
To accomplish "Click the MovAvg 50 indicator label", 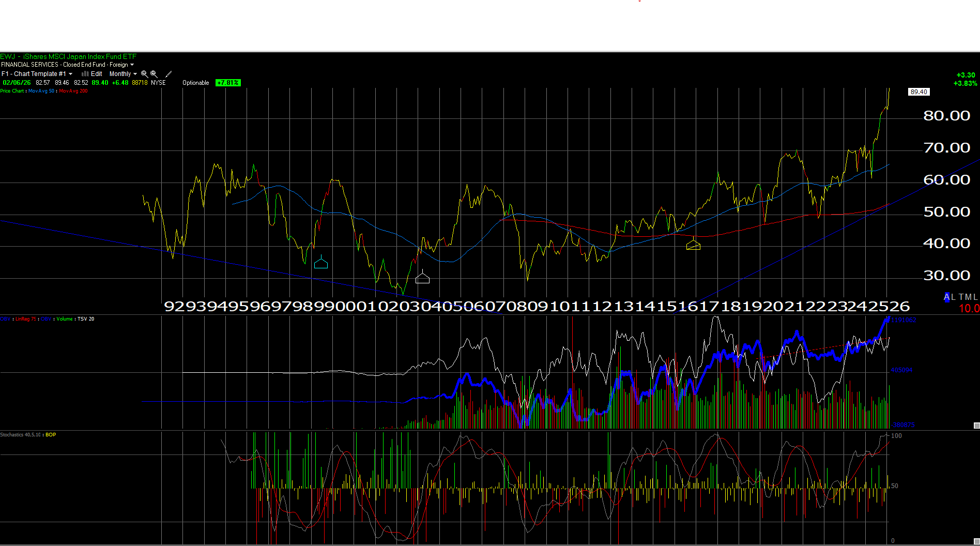I will 41,91.
